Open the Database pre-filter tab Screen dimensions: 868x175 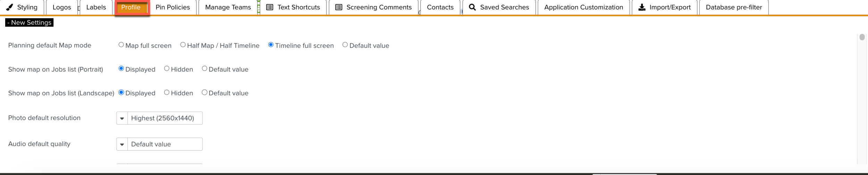click(x=734, y=7)
